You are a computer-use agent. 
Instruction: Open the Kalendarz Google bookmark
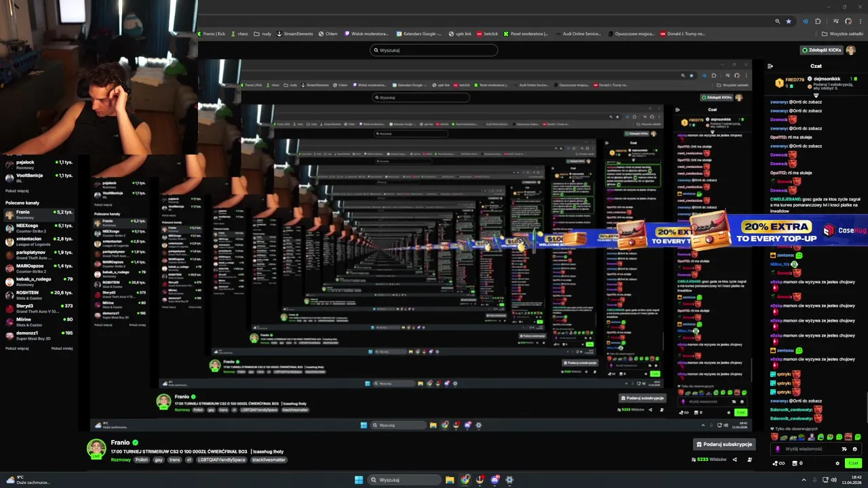(x=419, y=33)
